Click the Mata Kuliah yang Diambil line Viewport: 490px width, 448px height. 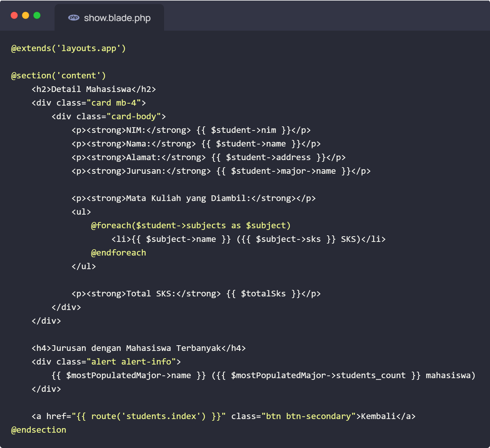coord(193,198)
